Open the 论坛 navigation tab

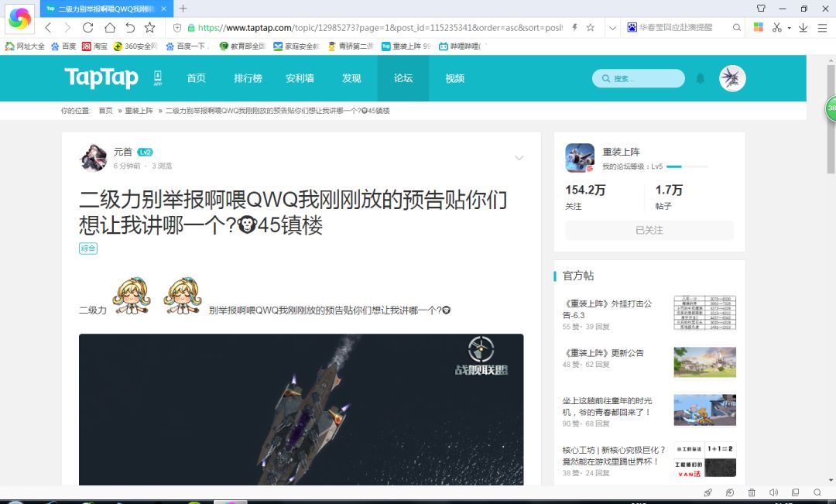403,78
